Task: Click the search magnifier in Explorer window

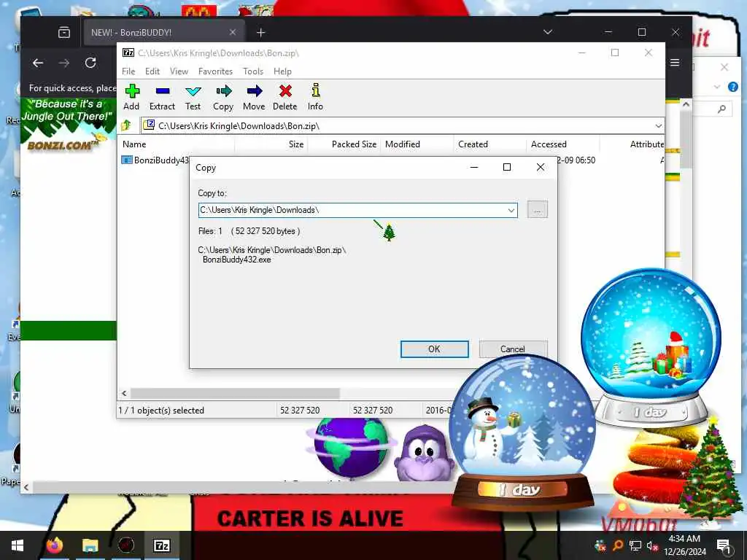Action: point(721,109)
